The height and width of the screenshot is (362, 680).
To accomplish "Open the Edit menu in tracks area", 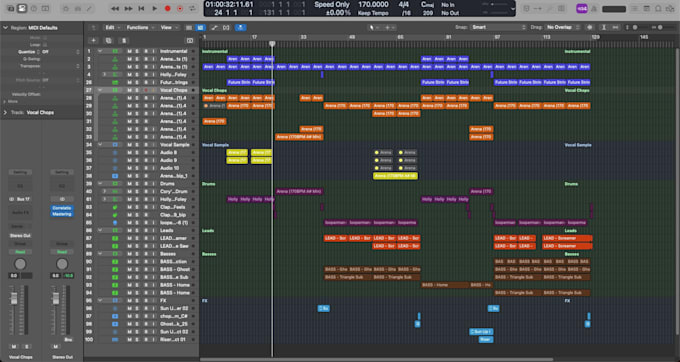I will (112, 27).
